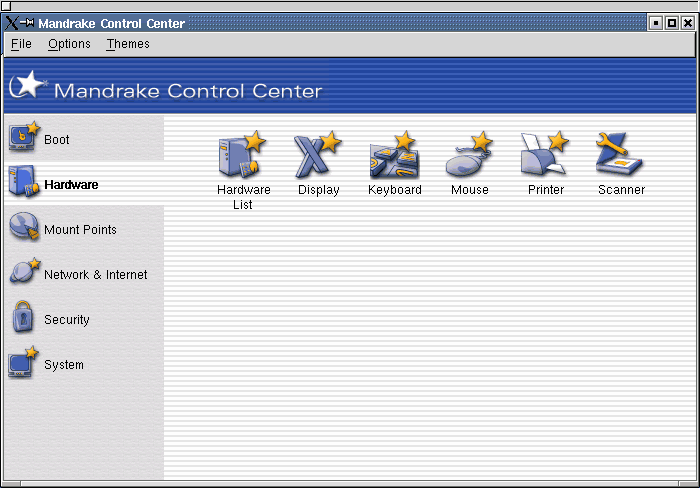Open the Keyboard settings icon
This screenshot has width=700, height=488.
point(394,155)
